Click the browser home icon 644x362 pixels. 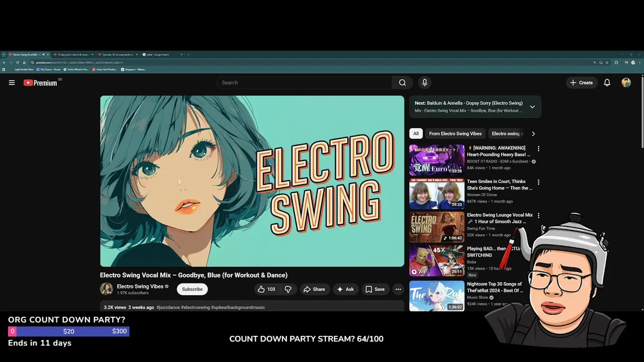[x=24, y=62]
